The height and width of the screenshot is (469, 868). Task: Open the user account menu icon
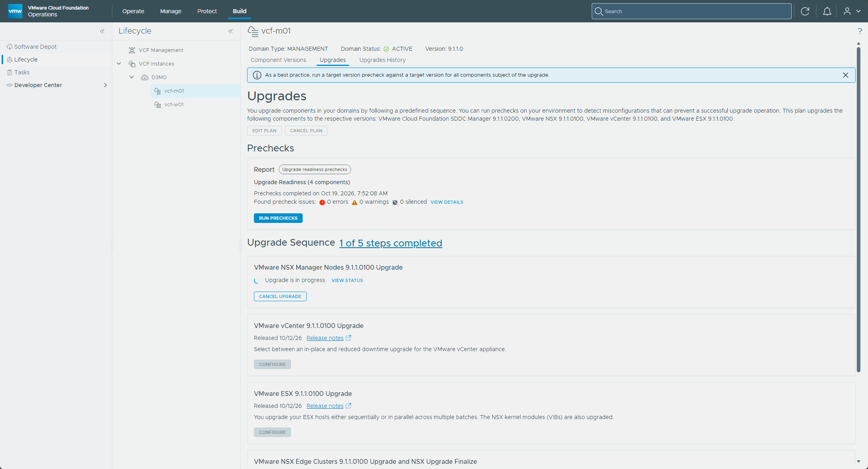(847, 11)
